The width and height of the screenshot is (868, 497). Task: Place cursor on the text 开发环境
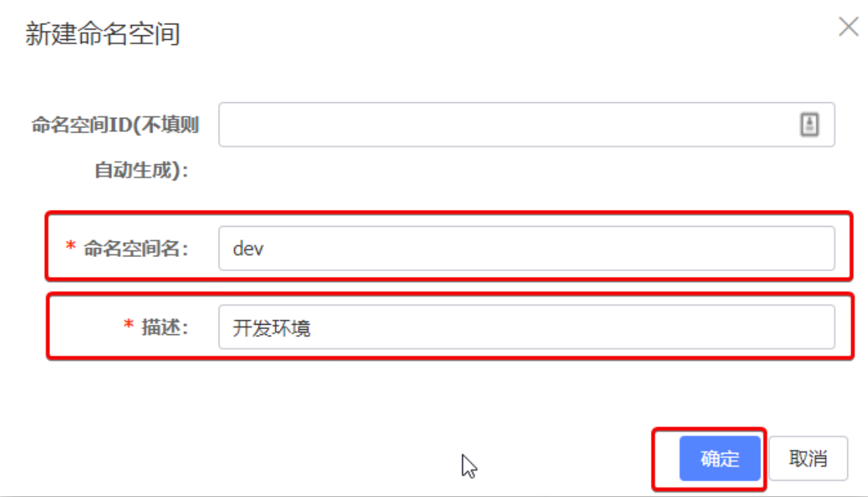272,328
